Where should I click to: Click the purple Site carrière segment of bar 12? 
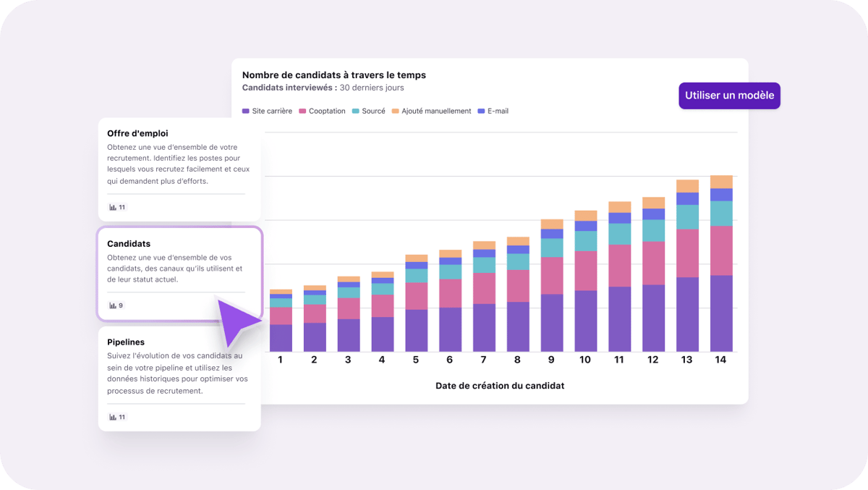pyautogui.click(x=653, y=318)
